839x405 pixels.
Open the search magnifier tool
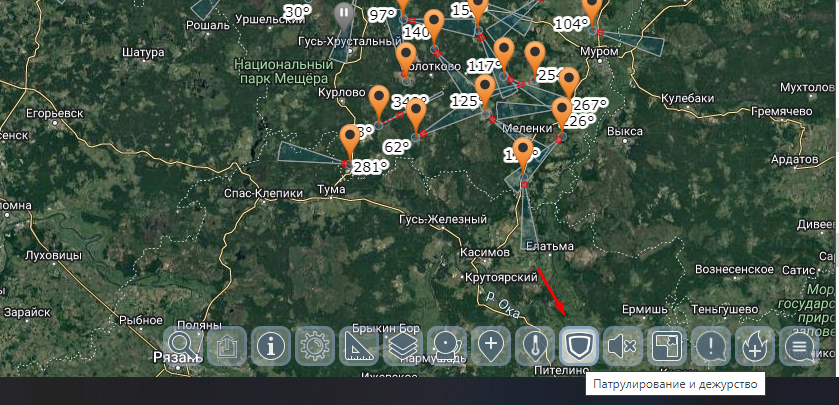(x=184, y=347)
